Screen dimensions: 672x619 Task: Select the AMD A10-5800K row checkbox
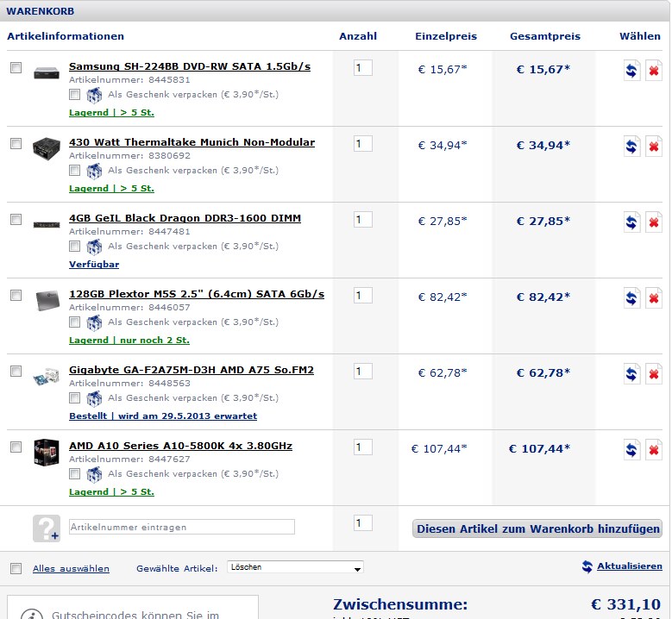click(x=16, y=447)
